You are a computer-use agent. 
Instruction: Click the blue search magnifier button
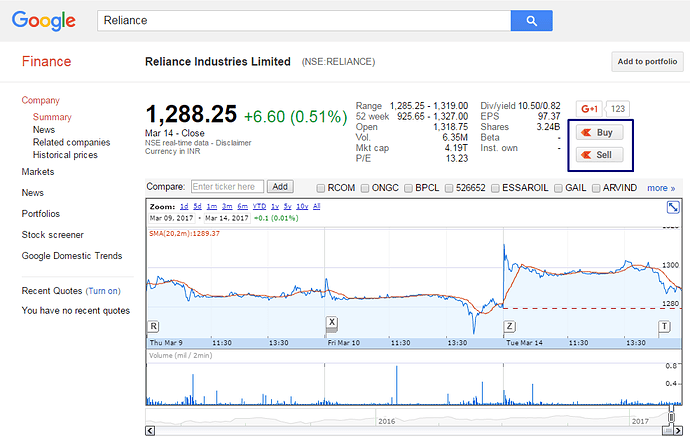(x=532, y=21)
